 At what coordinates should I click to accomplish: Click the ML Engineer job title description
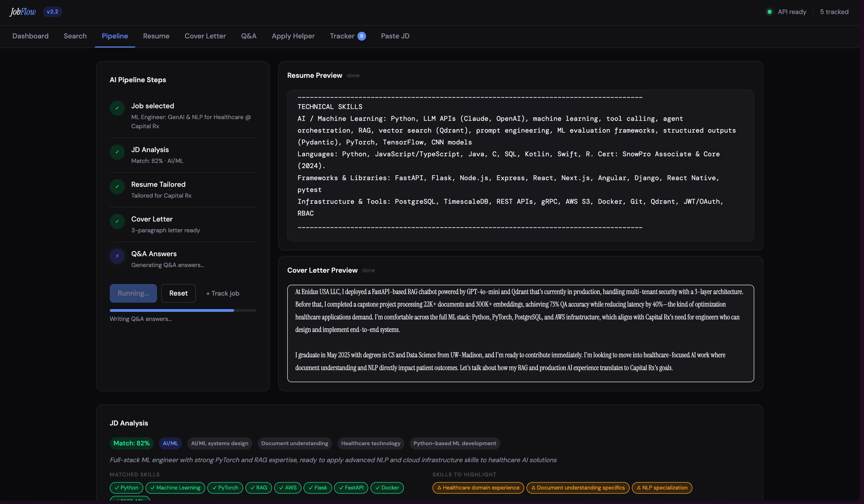tap(191, 122)
